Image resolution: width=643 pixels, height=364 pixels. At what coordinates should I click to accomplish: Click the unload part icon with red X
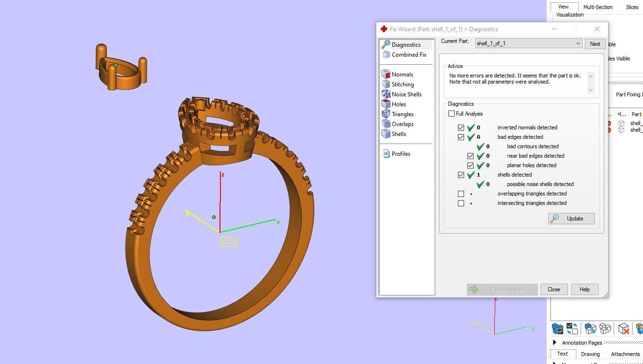click(624, 329)
